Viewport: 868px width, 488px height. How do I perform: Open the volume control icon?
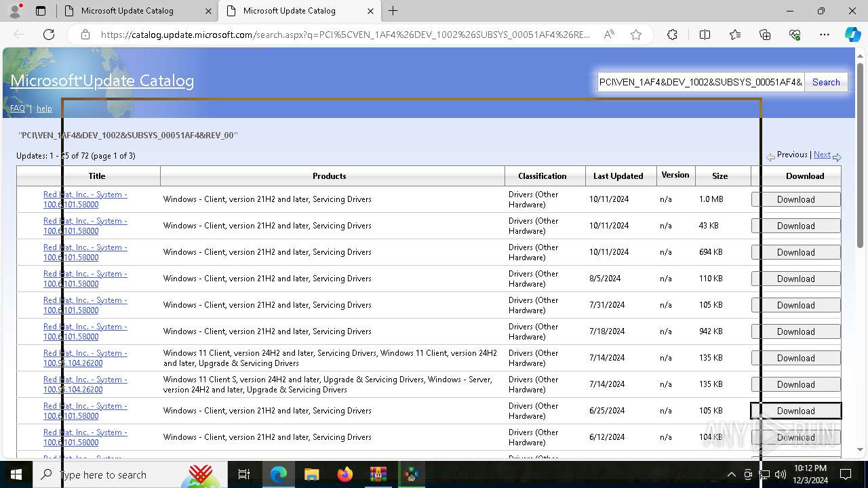tap(780, 474)
